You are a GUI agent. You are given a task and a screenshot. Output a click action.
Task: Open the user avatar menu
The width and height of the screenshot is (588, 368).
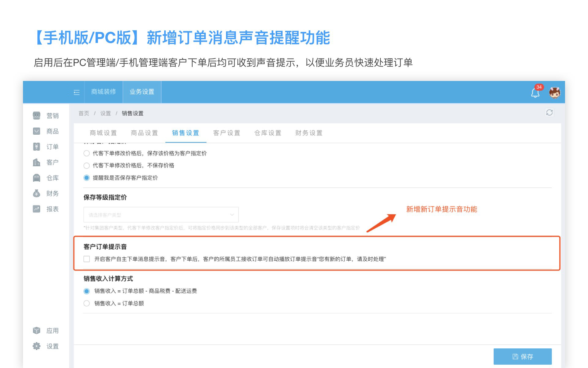[x=555, y=92]
